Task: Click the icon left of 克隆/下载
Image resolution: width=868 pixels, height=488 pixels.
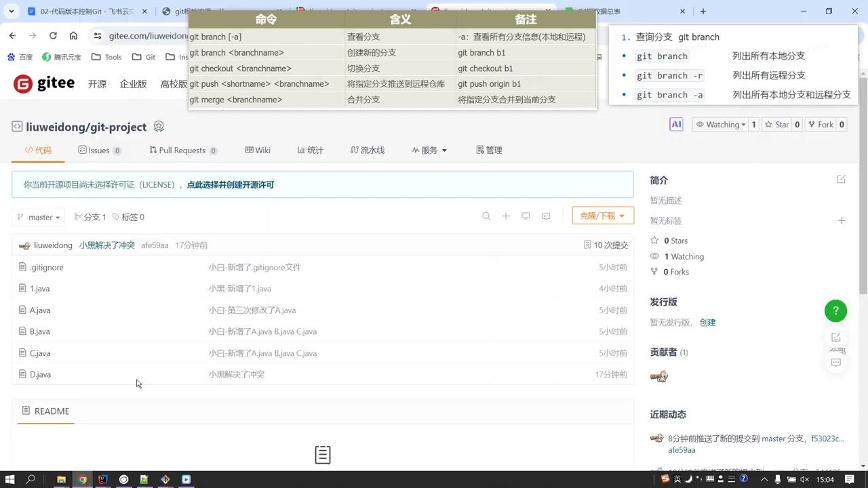Action: coord(546,216)
